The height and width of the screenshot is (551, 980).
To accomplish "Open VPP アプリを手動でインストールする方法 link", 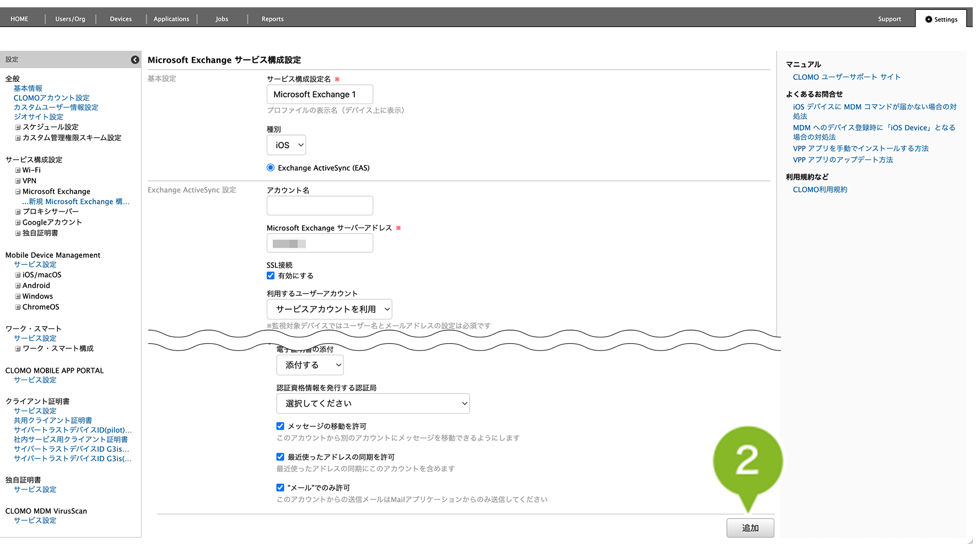I will click(x=861, y=148).
